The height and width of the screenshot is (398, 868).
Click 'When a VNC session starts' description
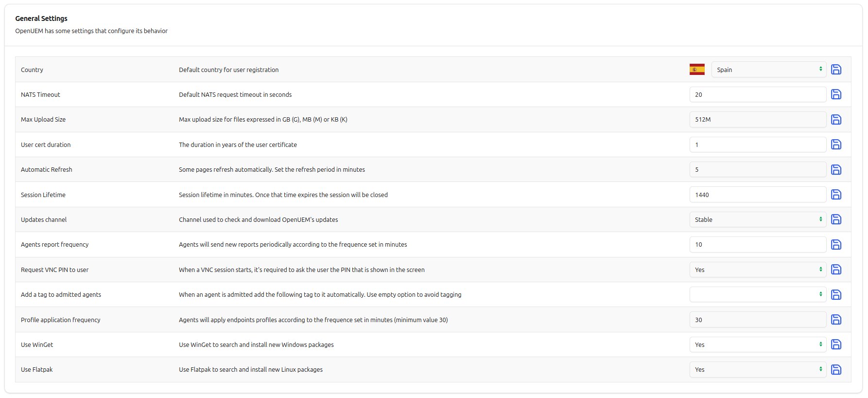click(302, 270)
